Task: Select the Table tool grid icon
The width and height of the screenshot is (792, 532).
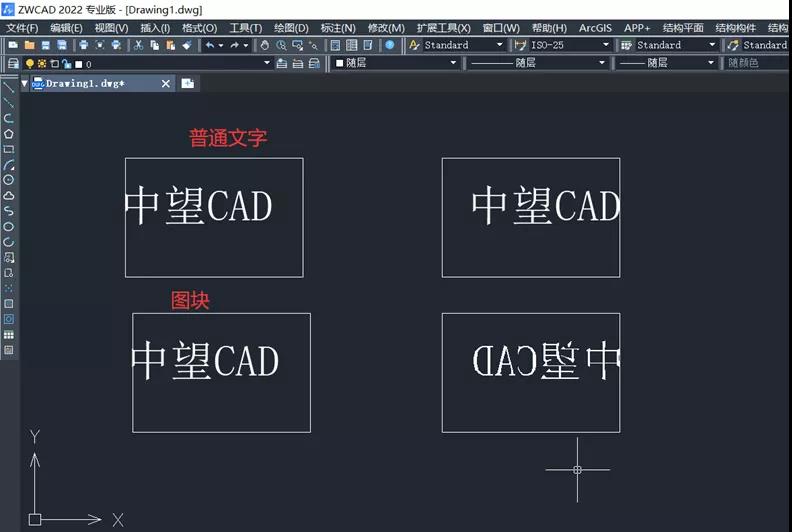Action: point(9,334)
